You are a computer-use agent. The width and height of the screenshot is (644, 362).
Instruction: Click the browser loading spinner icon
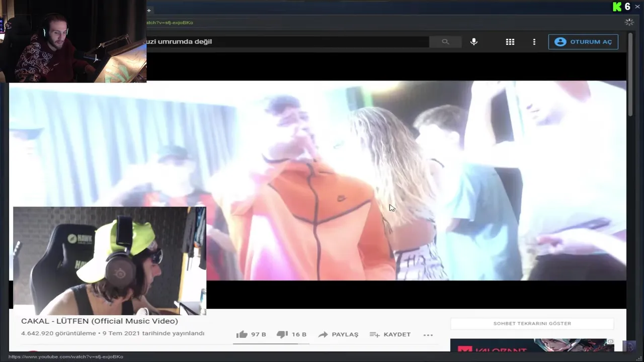[x=629, y=22]
